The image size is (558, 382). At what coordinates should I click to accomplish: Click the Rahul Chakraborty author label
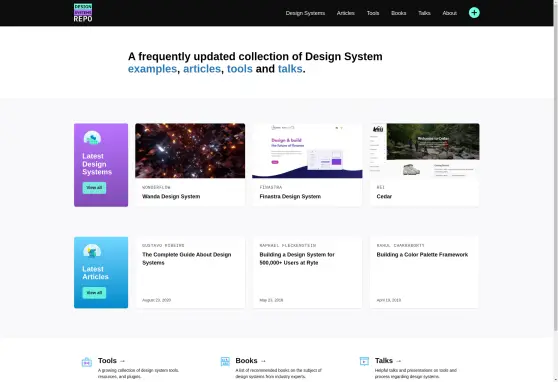coord(400,246)
